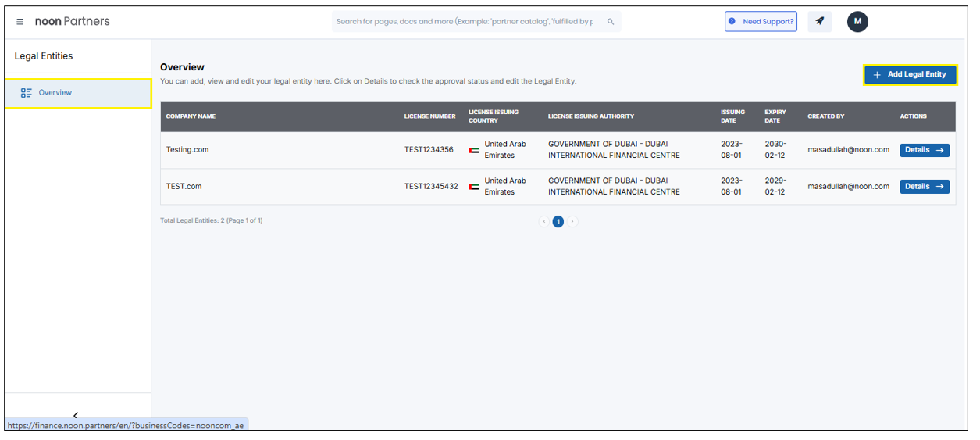Click expiry date 2029-02-12
Viewport: 980px width, 440px height.
click(775, 187)
